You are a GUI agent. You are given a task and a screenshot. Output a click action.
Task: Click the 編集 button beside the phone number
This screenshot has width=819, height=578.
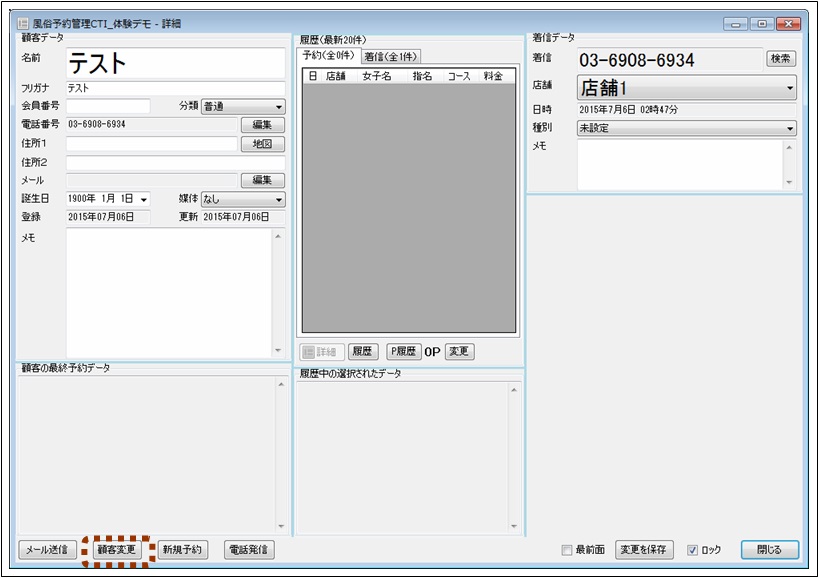[262, 125]
